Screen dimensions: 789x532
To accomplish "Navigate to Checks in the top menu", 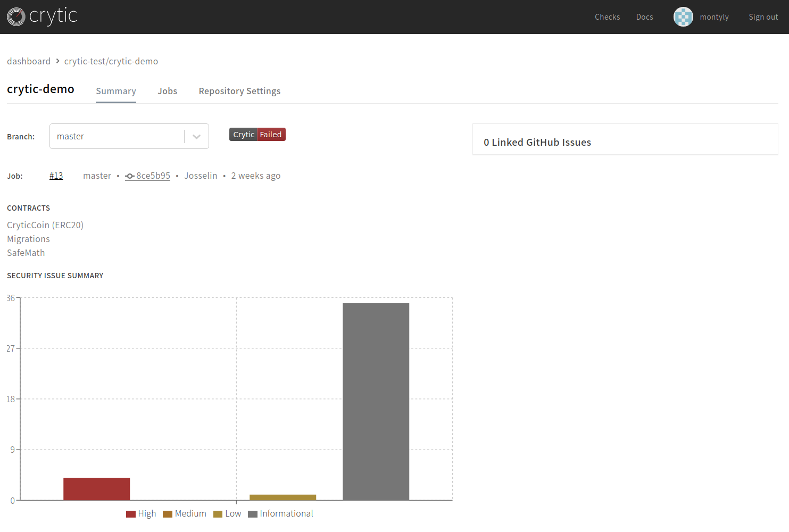I will tap(607, 16).
